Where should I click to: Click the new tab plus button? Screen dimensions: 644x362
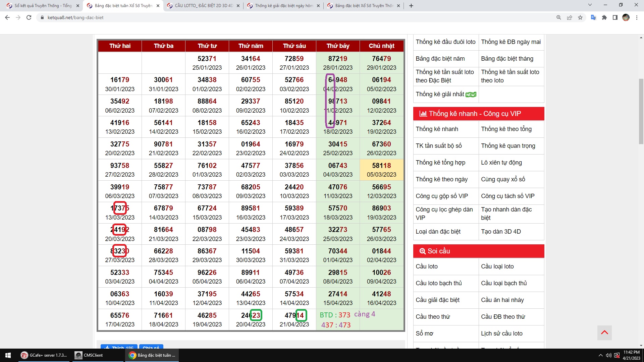(x=411, y=6)
